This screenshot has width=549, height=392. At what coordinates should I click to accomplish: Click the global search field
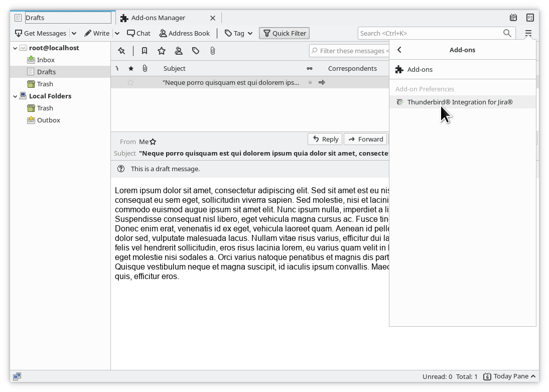(x=431, y=33)
